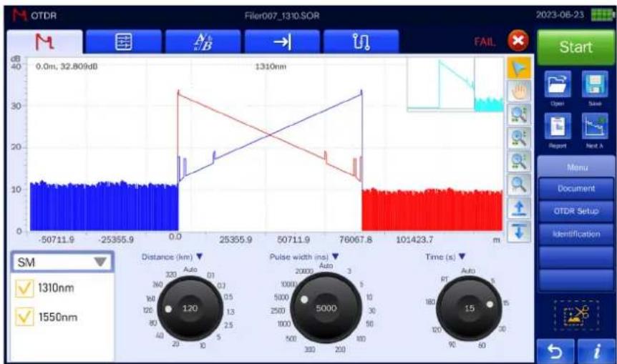617x364 pixels.
Task: Click the pulse width dial showing 5000
Action: pos(326,308)
